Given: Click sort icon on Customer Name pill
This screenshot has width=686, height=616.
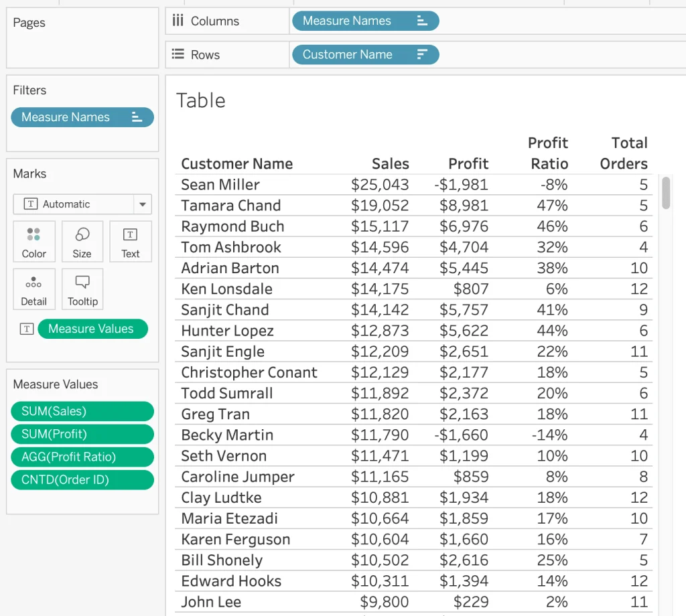Looking at the screenshot, I should 422,55.
